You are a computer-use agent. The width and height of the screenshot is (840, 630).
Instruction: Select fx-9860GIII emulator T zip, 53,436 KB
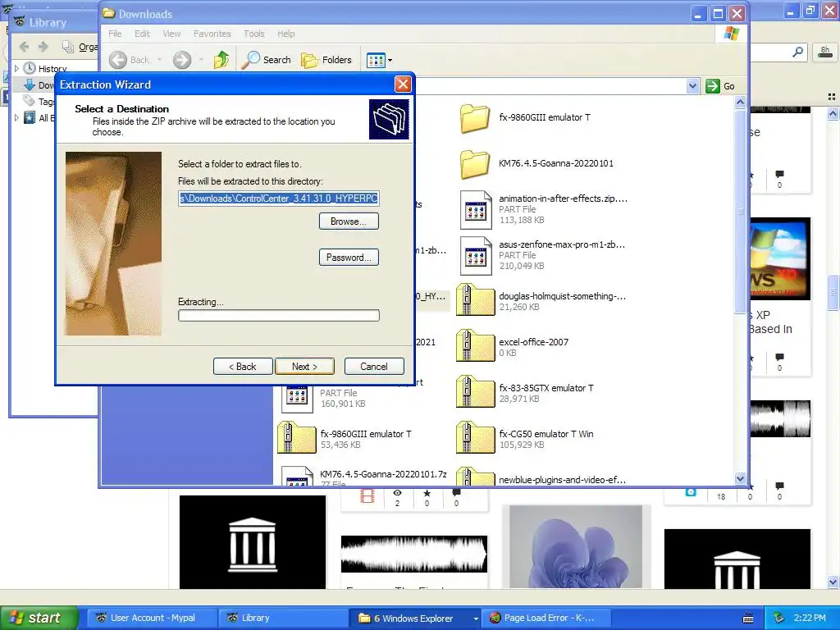point(297,438)
